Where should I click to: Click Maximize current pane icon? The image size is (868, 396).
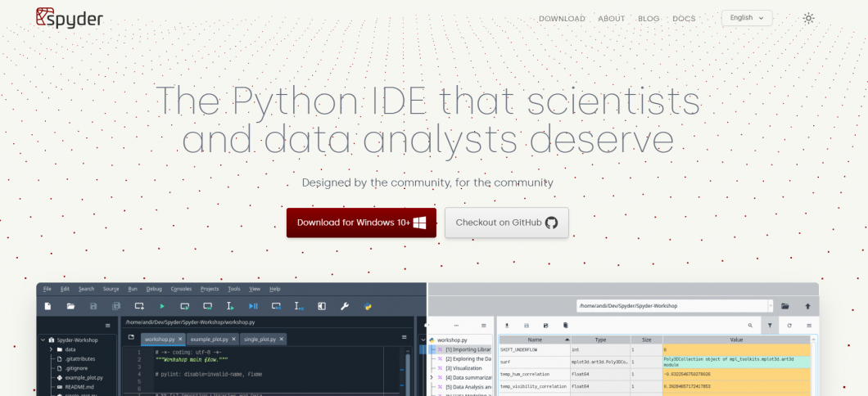(x=322, y=306)
